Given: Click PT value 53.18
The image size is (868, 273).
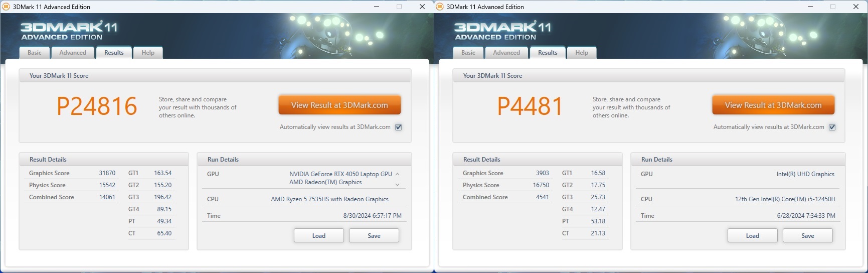Looking at the screenshot, I should tap(598, 221).
